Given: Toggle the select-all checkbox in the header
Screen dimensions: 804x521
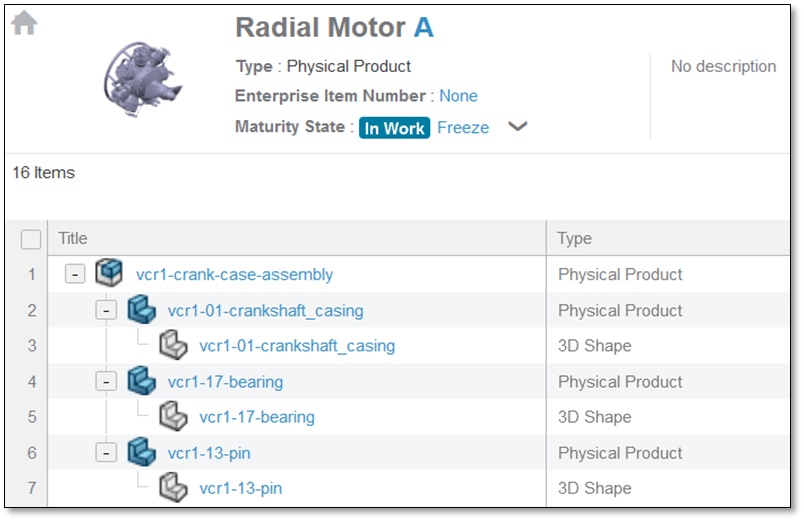Looking at the screenshot, I should [x=31, y=239].
